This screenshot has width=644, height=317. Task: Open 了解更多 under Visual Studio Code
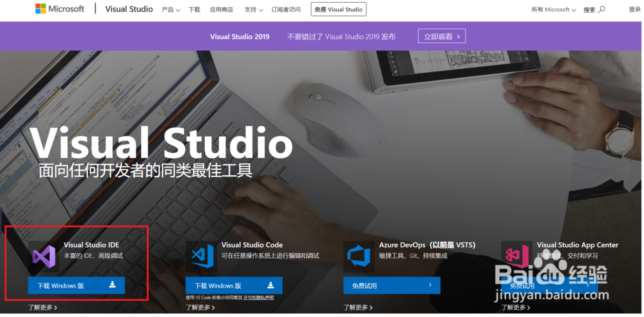[200, 307]
